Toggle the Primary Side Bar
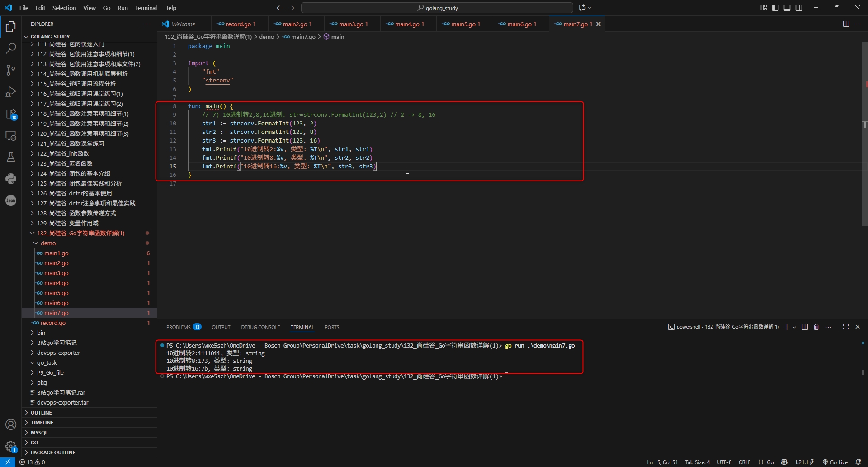 775,8
